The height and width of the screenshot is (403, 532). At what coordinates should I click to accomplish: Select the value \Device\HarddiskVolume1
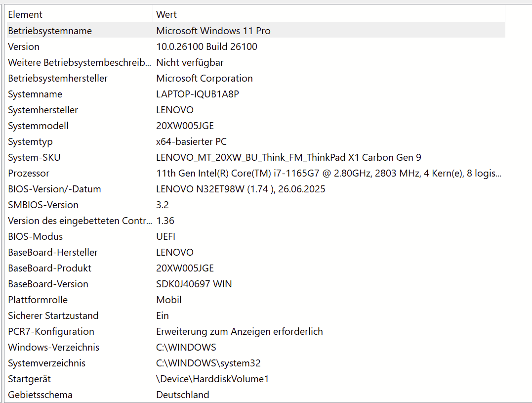coord(212,379)
